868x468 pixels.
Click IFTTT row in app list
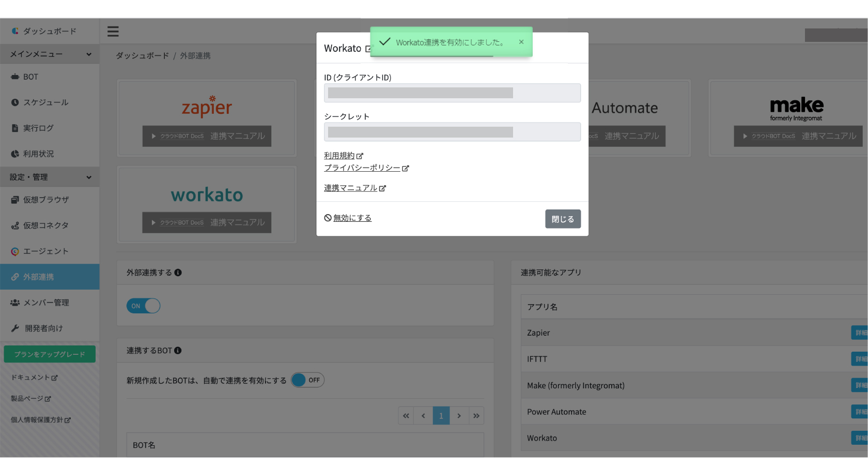click(x=694, y=359)
